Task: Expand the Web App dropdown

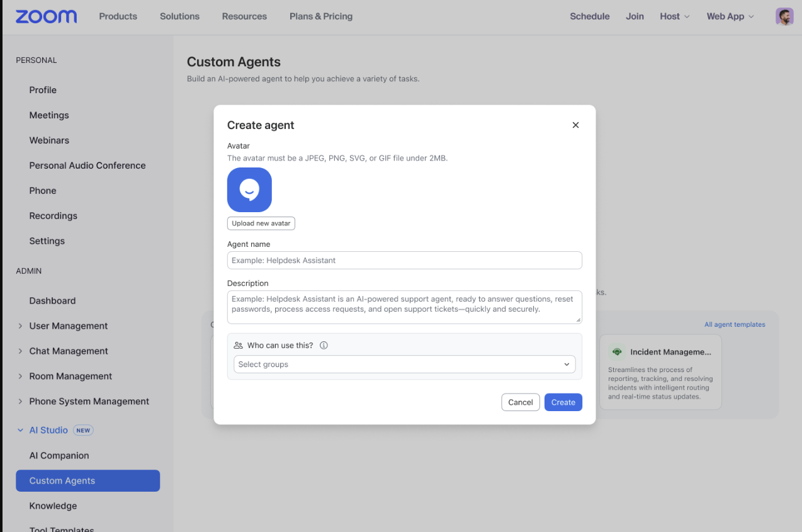Action: [x=730, y=16]
